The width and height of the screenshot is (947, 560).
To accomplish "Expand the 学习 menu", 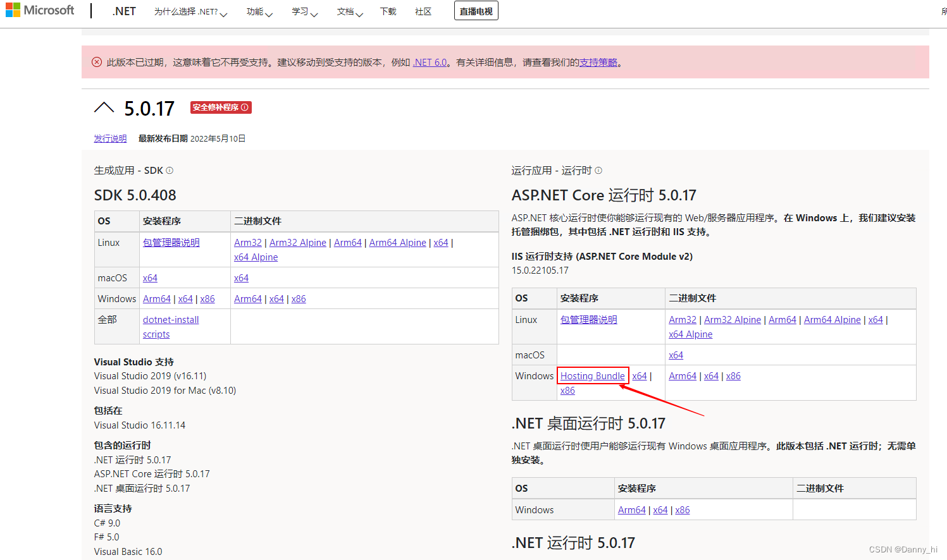I will click(305, 11).
